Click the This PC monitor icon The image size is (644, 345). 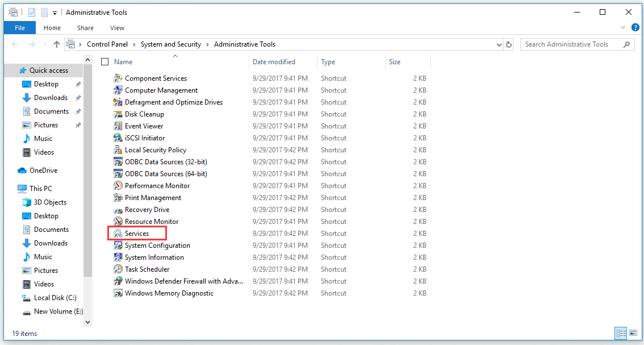tap(22, 188)
